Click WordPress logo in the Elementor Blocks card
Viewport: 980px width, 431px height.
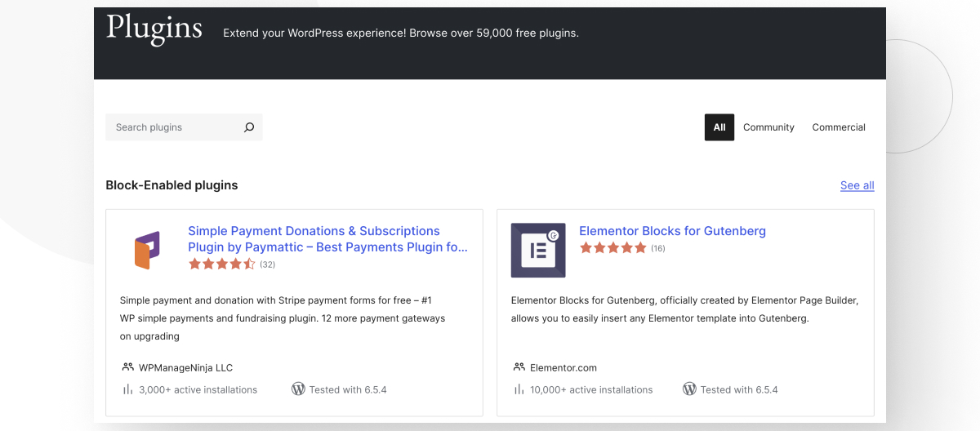tap(689, 389)
